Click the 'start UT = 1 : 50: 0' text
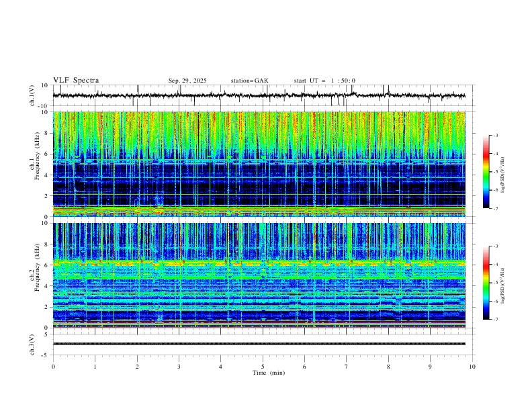 [324, 81]
